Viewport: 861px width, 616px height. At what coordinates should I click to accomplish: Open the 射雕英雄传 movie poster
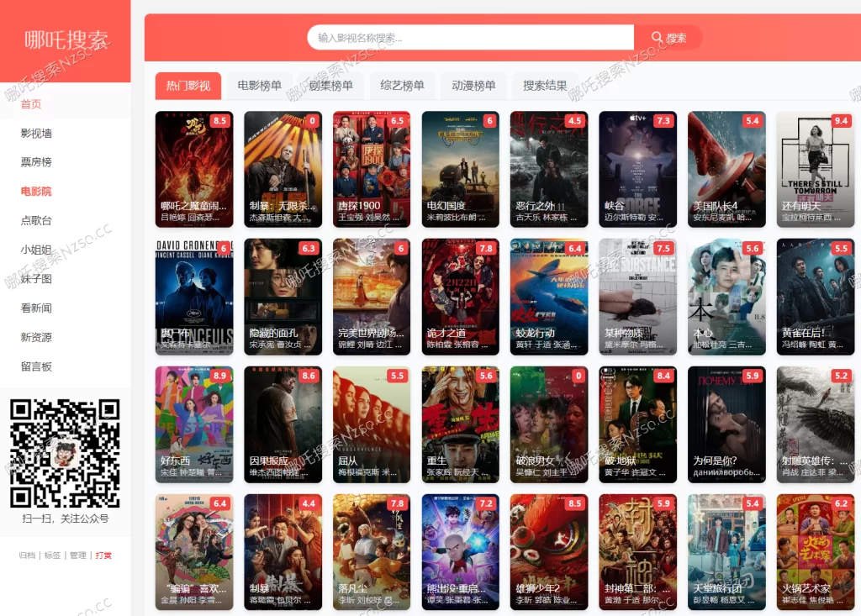tap(816, 424)
